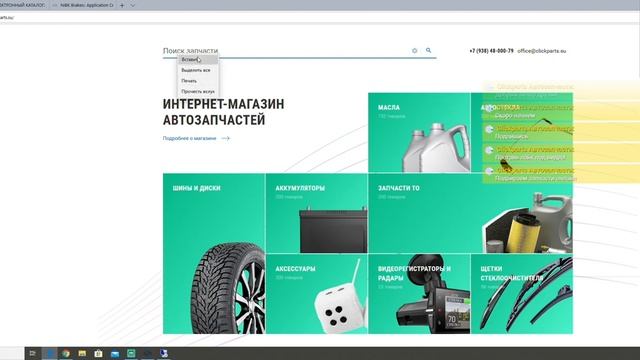Open the АККУМУЛЯТОРЫ category tile
This screenshot has width=640, height=360.
pyautogui.click(x=316, y=213)
